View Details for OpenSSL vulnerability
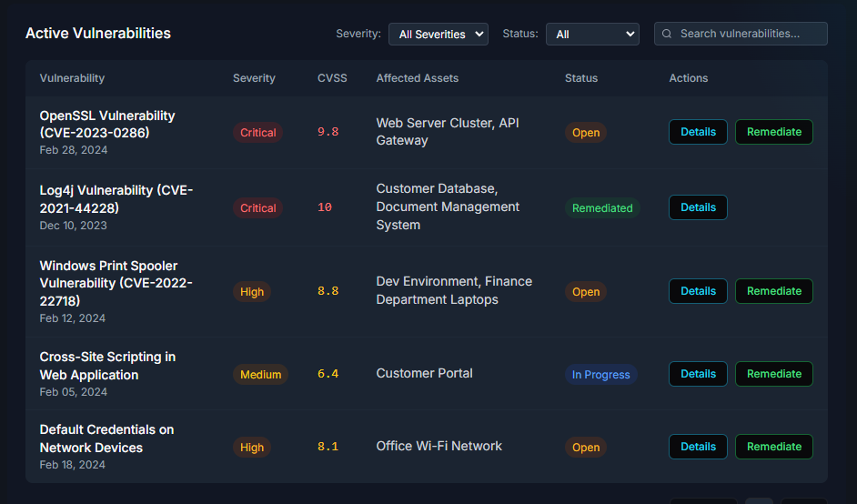This screenshot has width=857, height=504. [x=698, y=132]
